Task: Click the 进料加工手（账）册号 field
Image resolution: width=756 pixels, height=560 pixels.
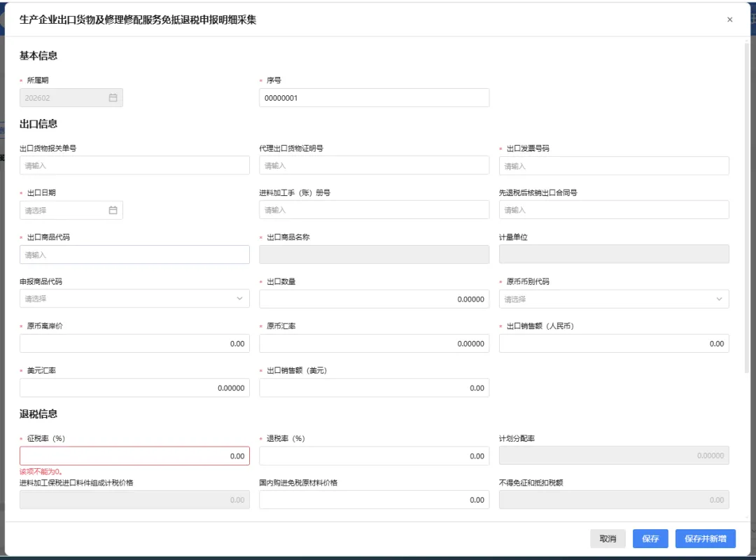Action: click(x=374, y=209)
